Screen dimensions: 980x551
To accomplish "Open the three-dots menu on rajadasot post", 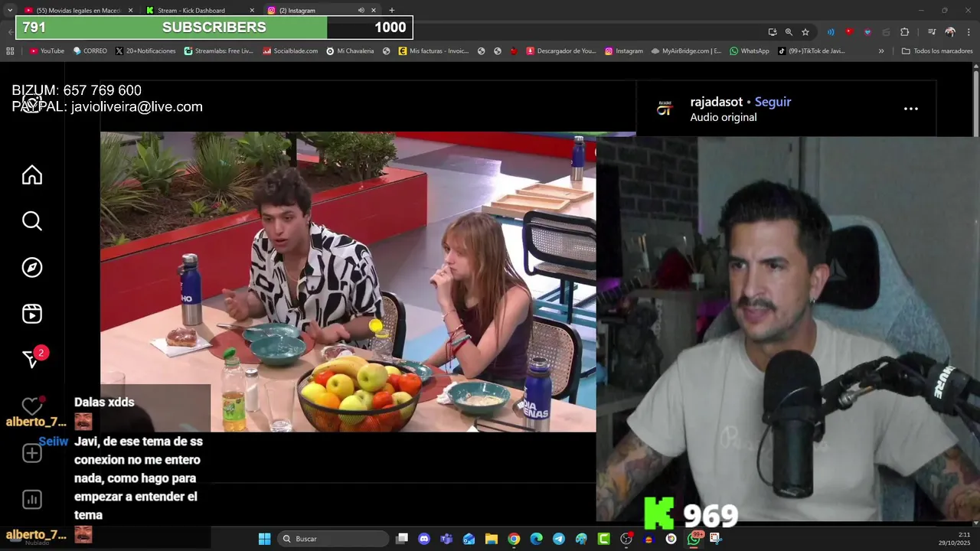I will pyautogui.click(x=910, y=109).
